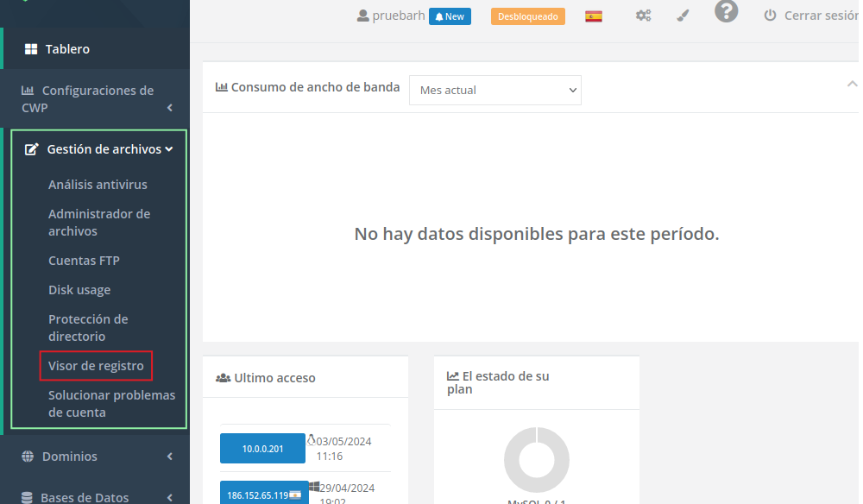
Task: Click the Dominios globe icon
Action: point(28,457)
